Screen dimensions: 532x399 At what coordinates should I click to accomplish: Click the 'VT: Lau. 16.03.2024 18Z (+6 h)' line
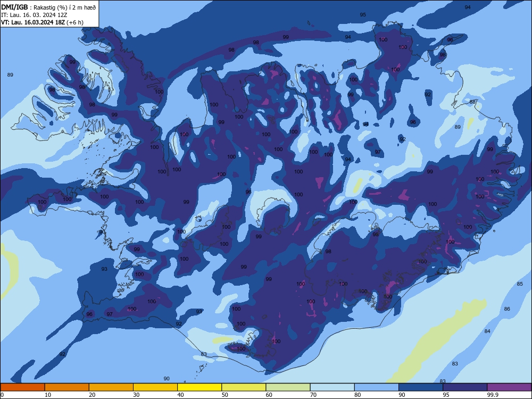(42, 22)
